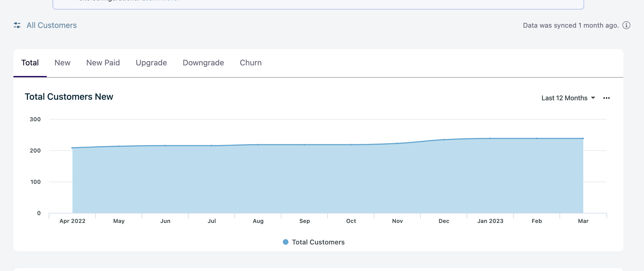Viewport: 644px width, 271px height.
Task: Click the Mar data point on chart
Action: [583, 139]
